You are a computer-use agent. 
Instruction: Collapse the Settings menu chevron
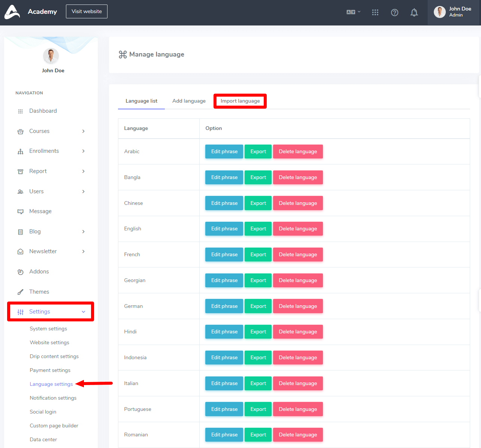pyautogui.click(x=83, y=312)
